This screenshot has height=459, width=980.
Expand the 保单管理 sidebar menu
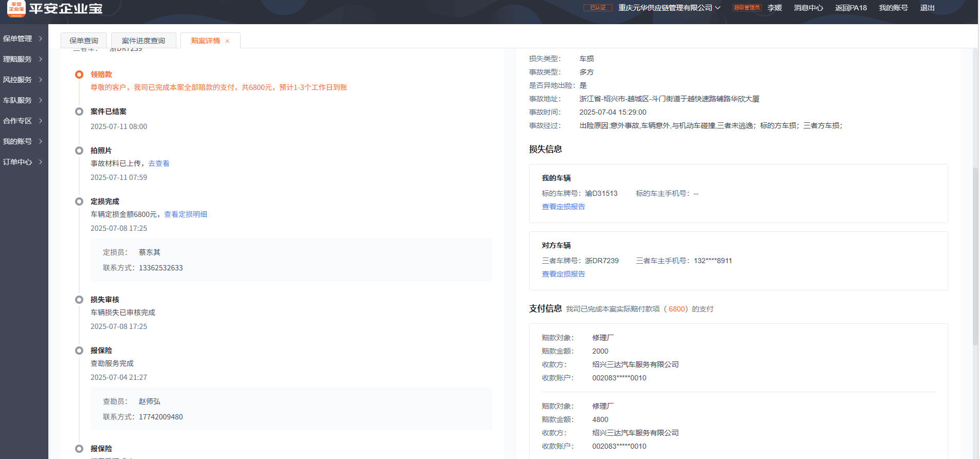pyautogui.click(x=23, y=39)
